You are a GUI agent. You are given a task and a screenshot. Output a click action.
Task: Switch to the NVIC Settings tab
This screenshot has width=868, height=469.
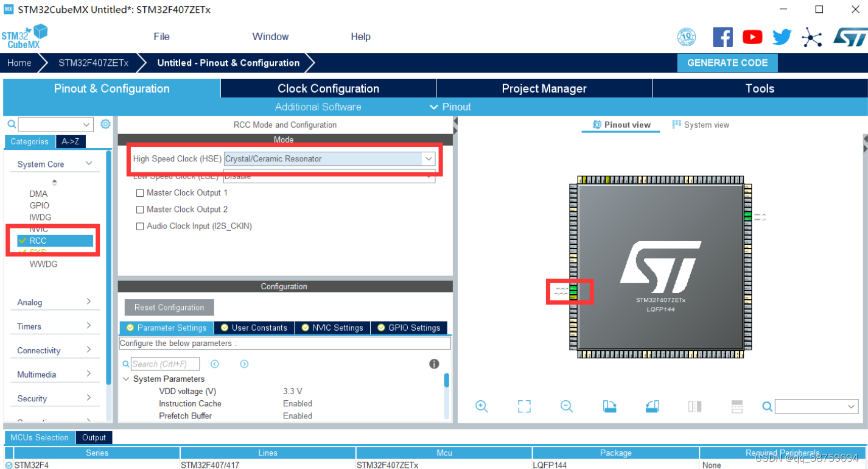pos(332,327)
